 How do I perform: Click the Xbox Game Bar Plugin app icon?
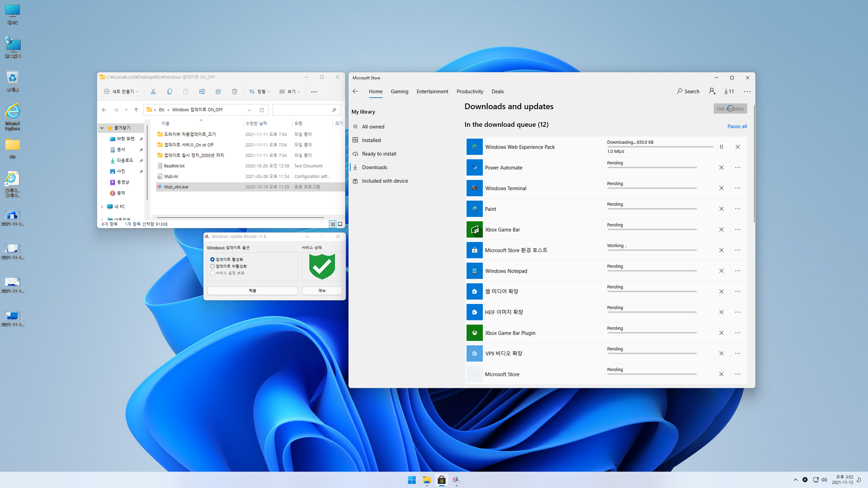pos(474,333)
